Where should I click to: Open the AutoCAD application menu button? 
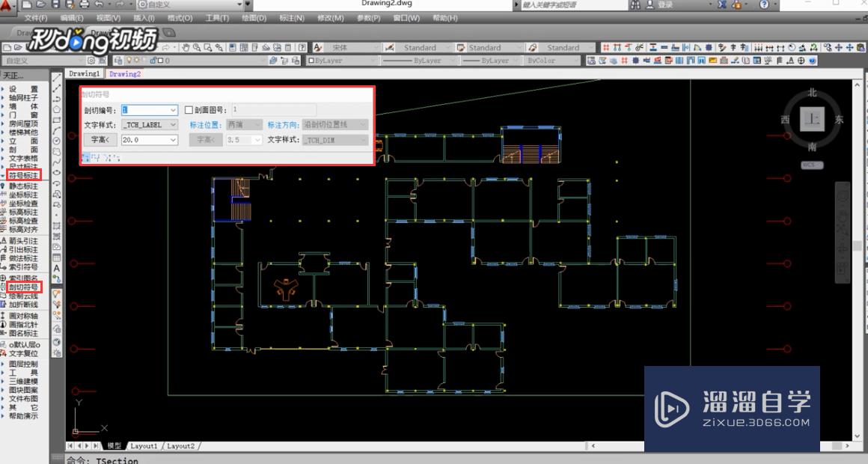pyautogui.click(x=7, y=5)
